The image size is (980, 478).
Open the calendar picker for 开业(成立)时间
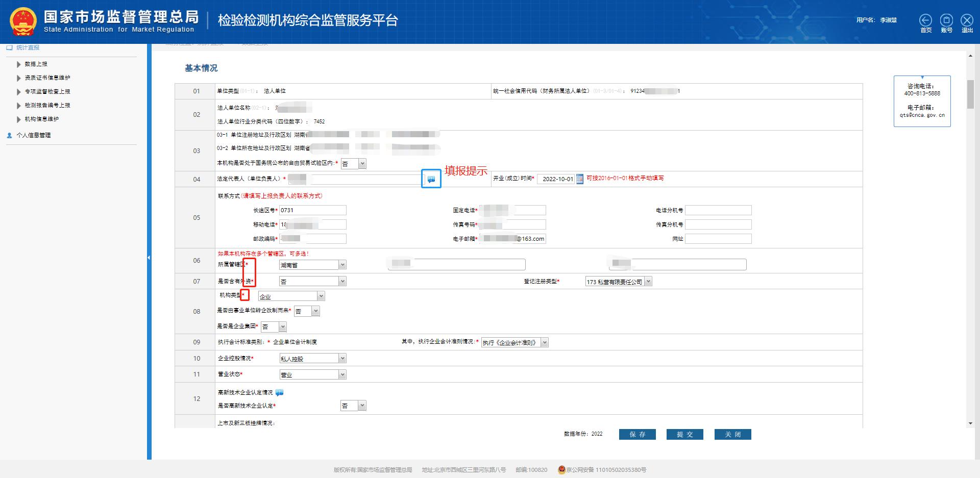[x=579, y=179]
